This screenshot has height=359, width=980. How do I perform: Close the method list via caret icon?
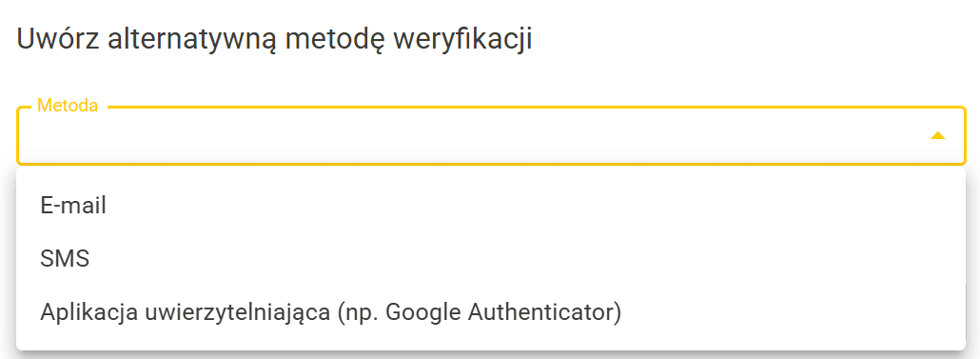tap(937, 136)
